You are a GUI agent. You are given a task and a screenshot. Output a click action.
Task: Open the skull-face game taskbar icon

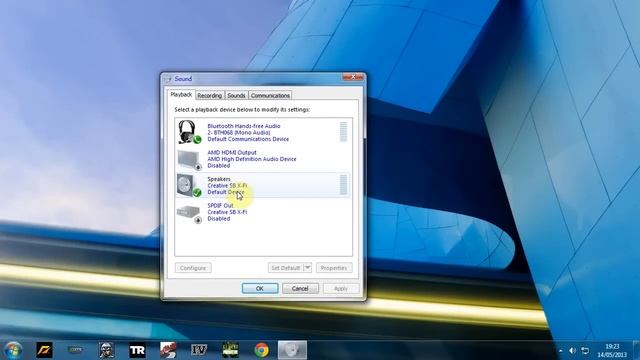pos(107,350)
